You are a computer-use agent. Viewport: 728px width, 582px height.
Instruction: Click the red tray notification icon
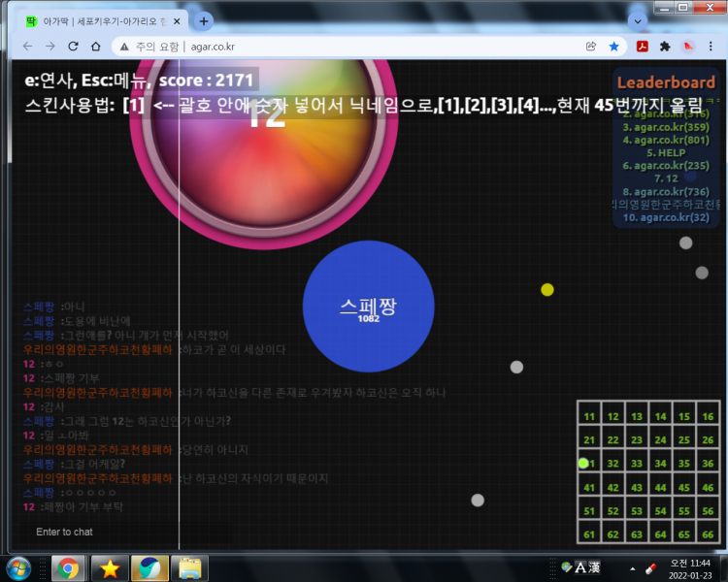651,568
